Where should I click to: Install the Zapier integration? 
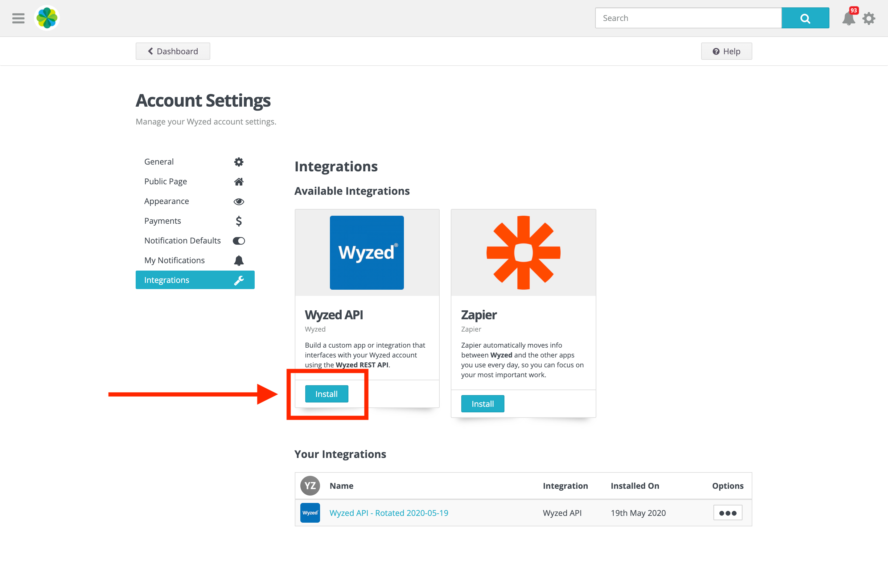coord(483,403)
